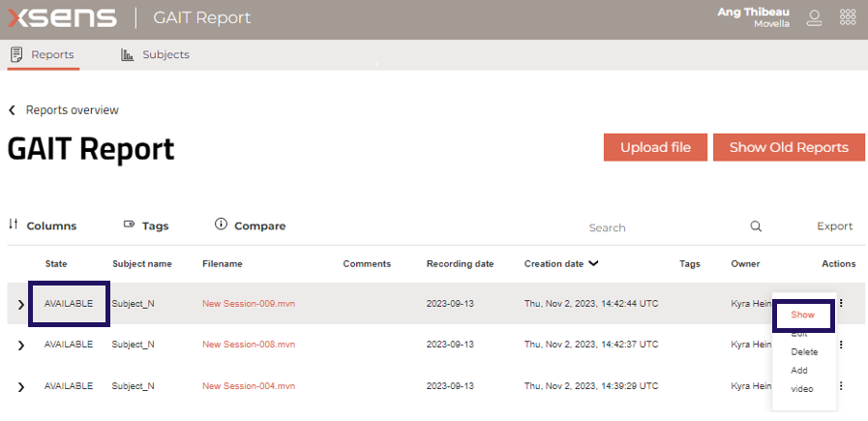The width and height of the screenshot is (868, 421).
Task: Click Subject_N in the New Session-009 row
Action: pos(133,304)
